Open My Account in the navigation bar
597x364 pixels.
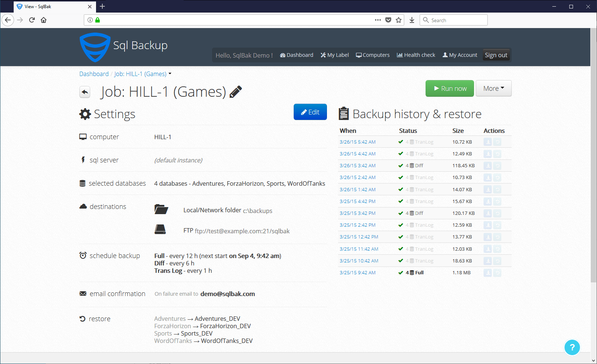[460, 55]
